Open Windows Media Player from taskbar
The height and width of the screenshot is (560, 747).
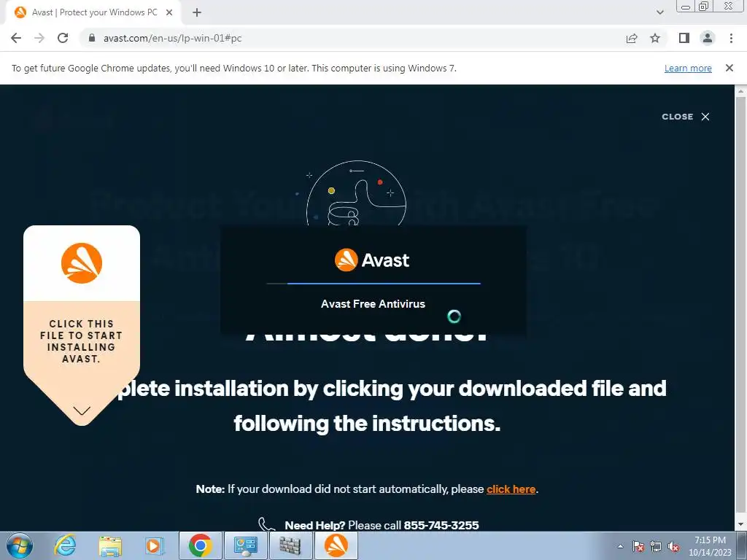coord(155,545)
